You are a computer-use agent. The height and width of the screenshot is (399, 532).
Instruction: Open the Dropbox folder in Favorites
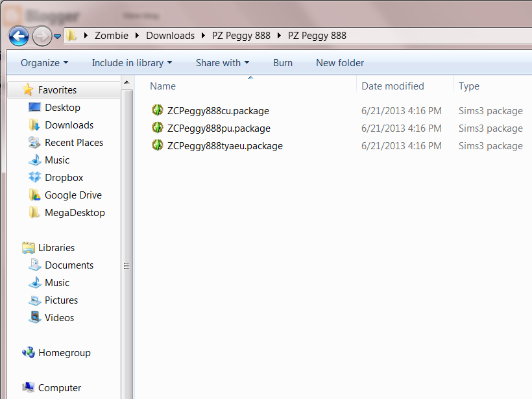click(62, 177)
